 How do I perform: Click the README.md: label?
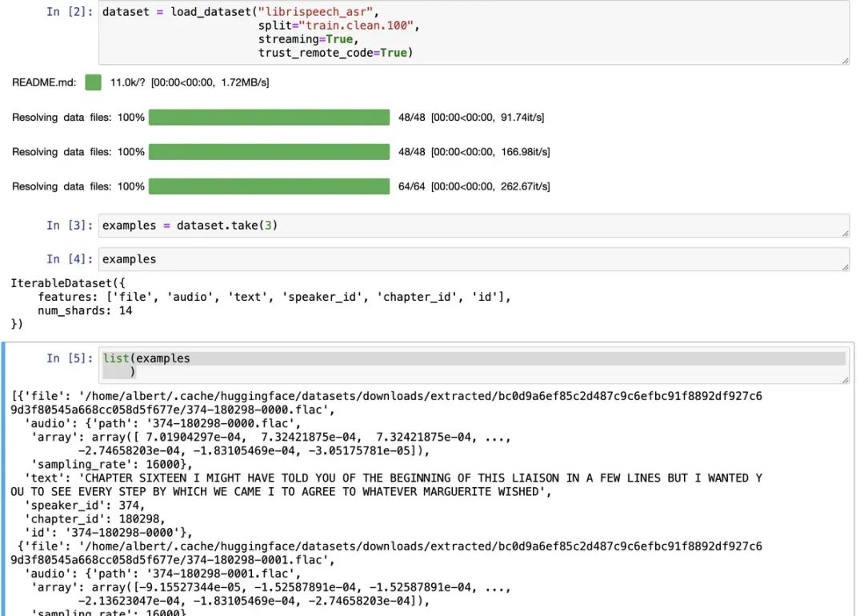tap(44, 82)
